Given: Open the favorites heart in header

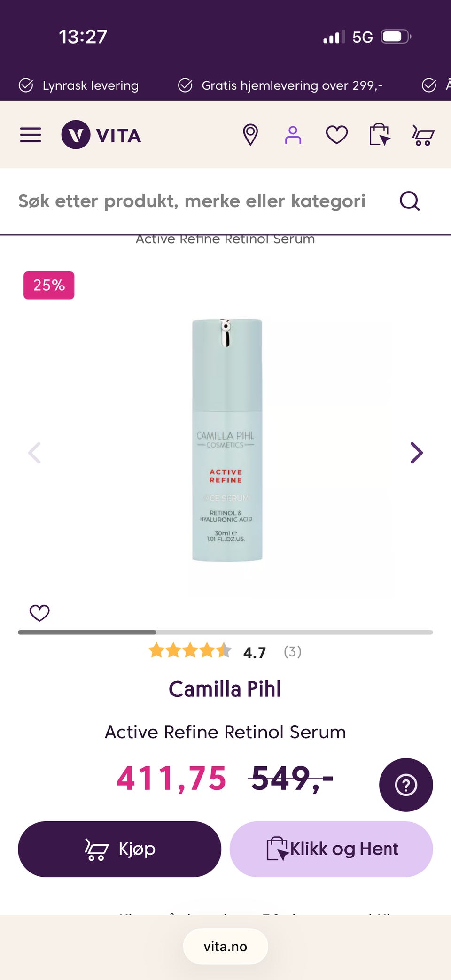Looking at the screenshot, I should pyautogui.click(x=337, y=135).
